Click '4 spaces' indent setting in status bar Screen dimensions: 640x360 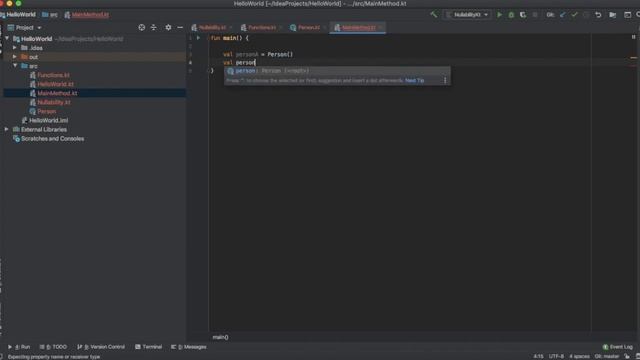click(x=579, y=357)
